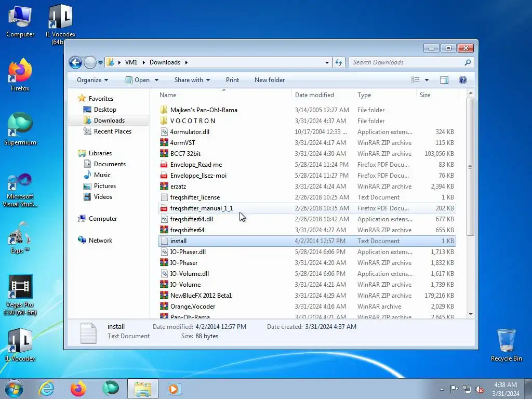Click the search magnifier icon
532x399 pixels.
(468, 62)
